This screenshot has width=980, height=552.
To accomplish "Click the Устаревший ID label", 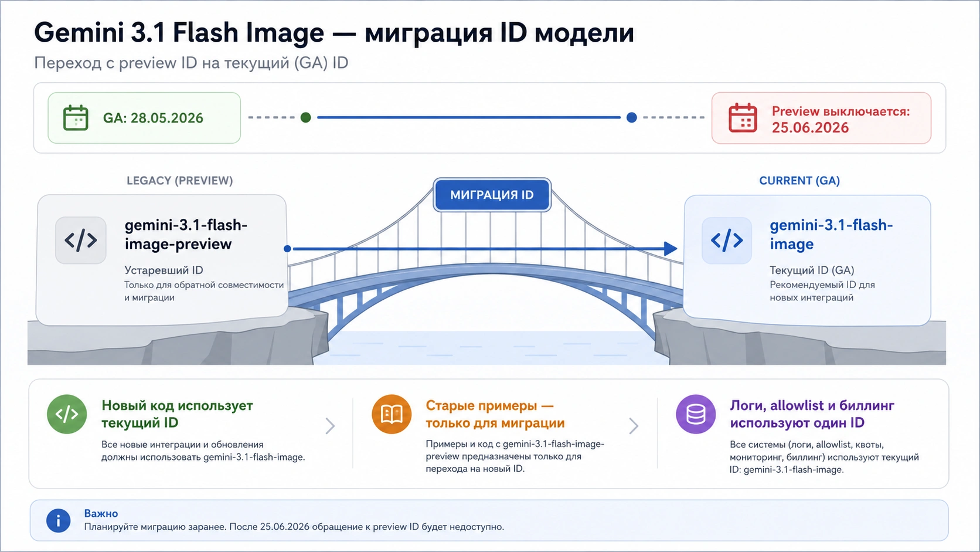I will 164,270.
